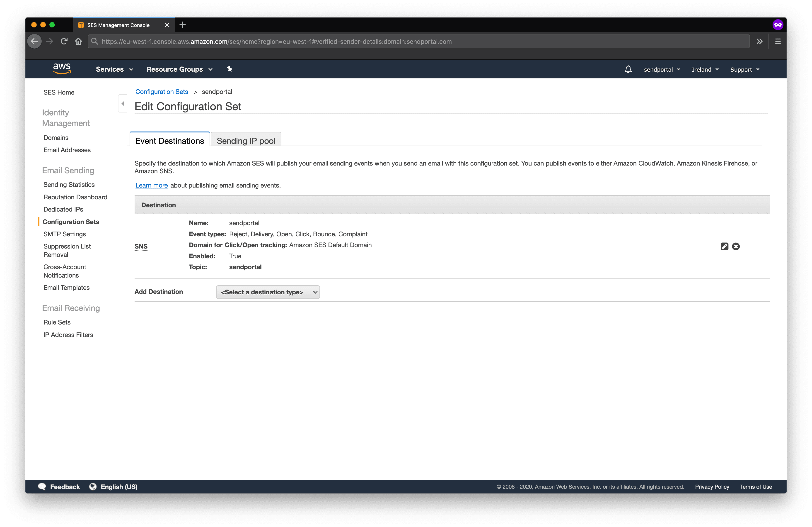812x527 pixels.
Task: Open Sending Statistics in the sidebar
Action: 69,184
